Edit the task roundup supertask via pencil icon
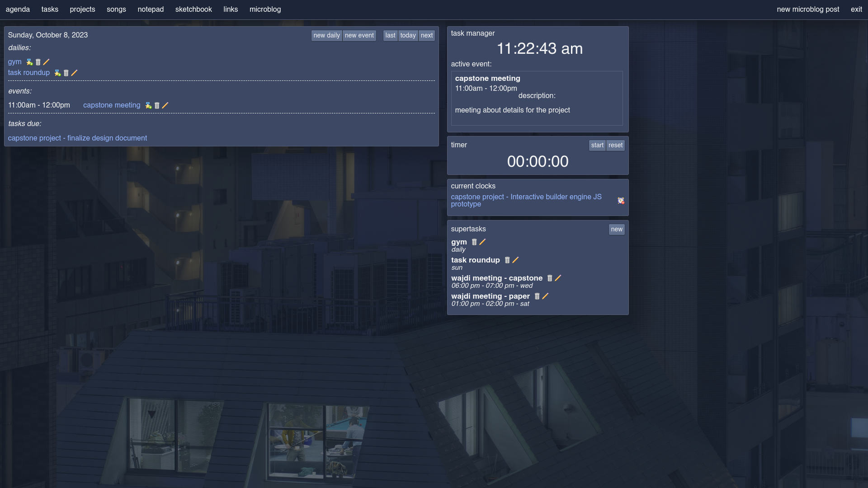The image size is (868, 488). click(515, 260)
